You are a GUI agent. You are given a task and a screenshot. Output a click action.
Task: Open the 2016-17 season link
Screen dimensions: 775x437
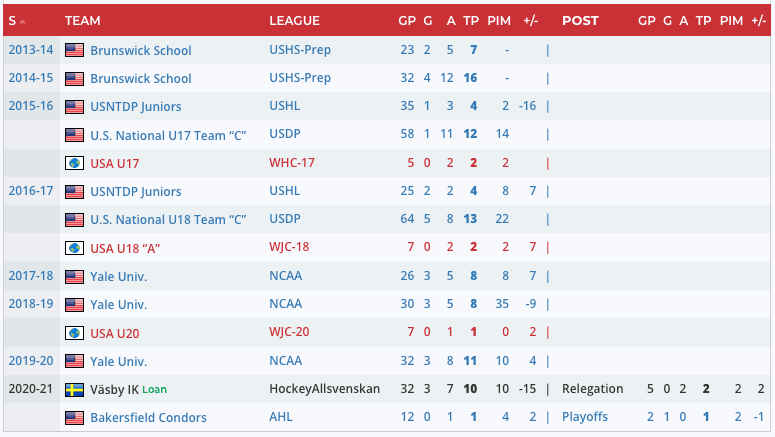coord(30,191)
